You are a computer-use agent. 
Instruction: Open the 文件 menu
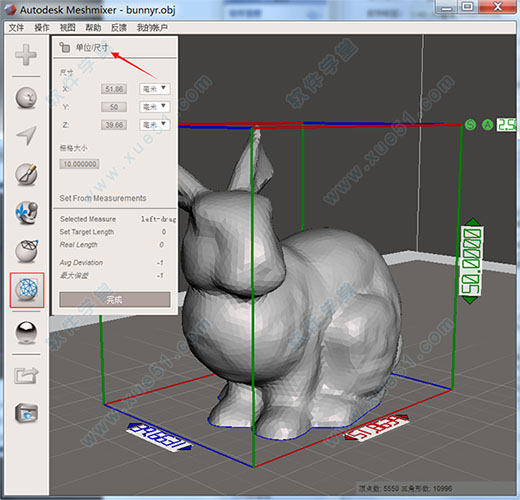(x=16, y=28)
